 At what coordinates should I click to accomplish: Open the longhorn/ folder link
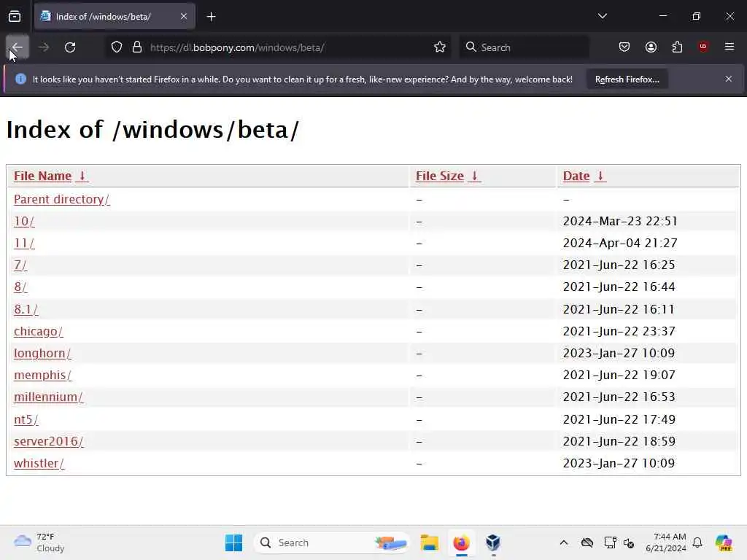point(42,354)
